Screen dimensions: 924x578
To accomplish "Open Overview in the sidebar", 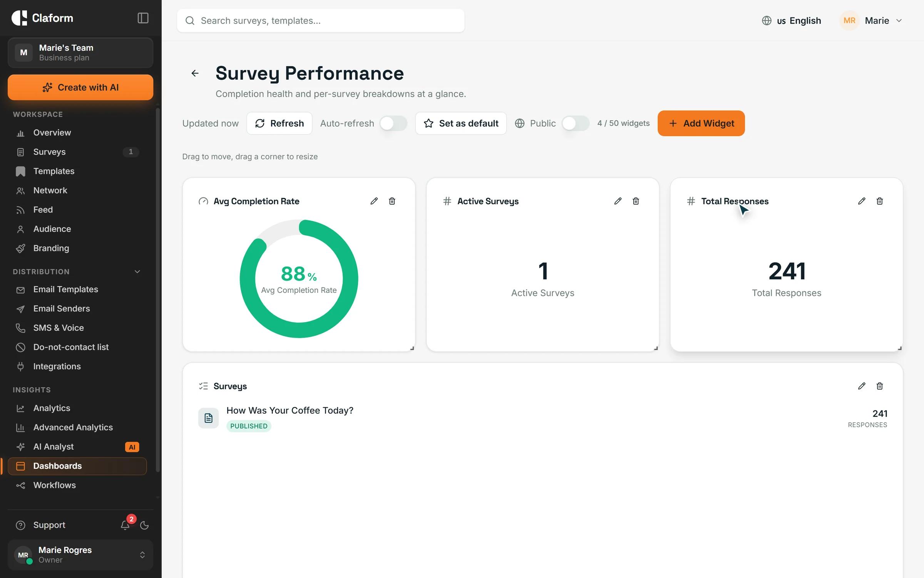I will 77,133.
